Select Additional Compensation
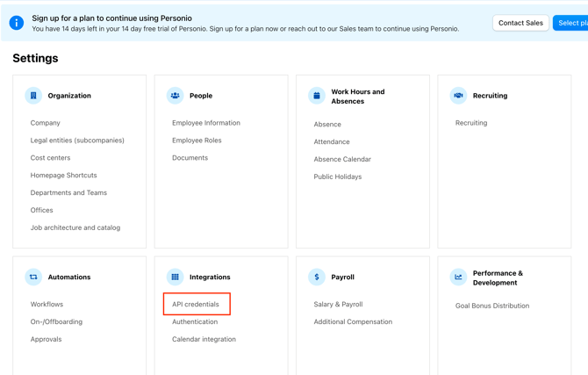Viewport: 588px width, 375px height. tap(353, 321)
